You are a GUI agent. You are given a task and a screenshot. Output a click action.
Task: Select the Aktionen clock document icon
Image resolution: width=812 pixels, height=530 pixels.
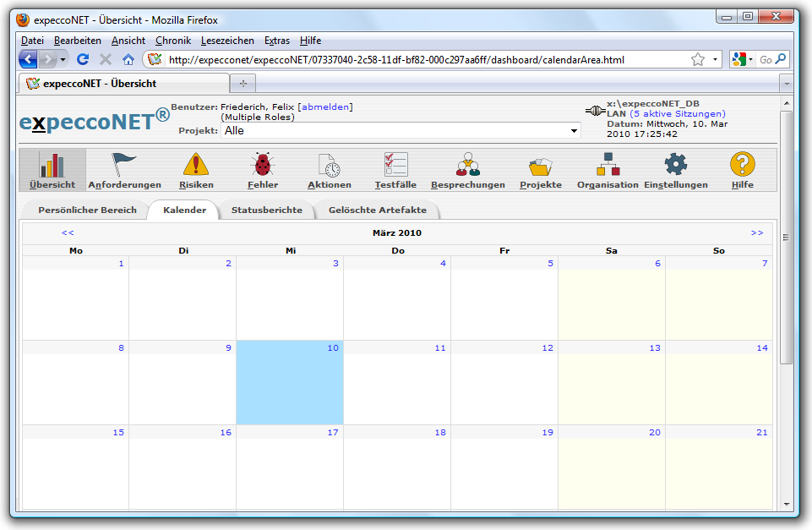click(329, 165)
